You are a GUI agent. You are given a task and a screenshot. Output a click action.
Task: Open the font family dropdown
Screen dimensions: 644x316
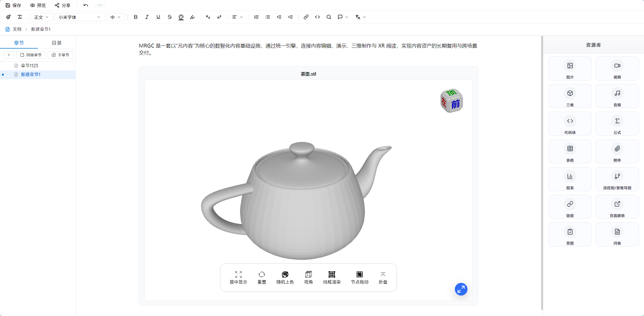coord(80,17)
